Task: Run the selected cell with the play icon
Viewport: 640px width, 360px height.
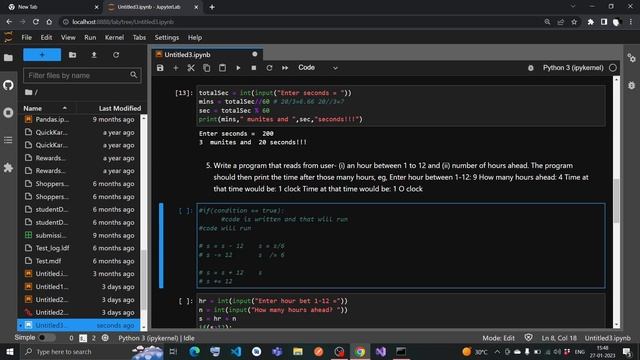Action: click(238, 68)
